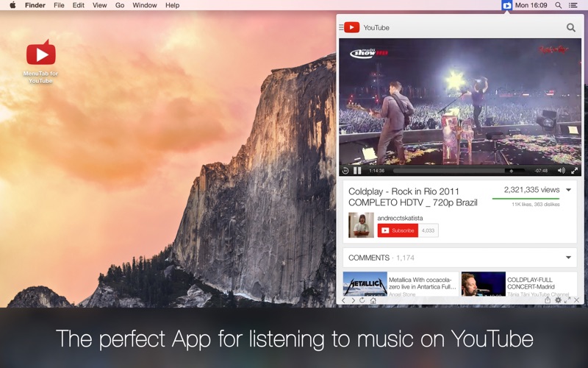Open the Edit menu
588x368 pixels.
click(79, 5)
